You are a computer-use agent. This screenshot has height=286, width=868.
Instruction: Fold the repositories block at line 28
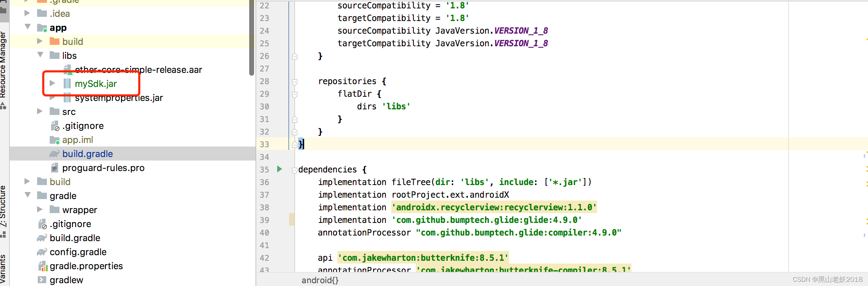point(295,82)
